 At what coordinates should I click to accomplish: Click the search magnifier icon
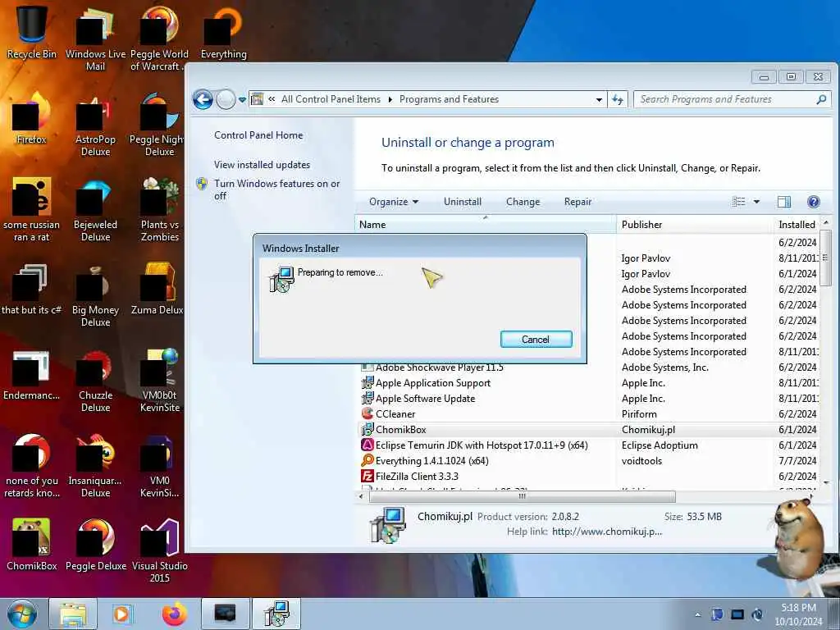(x=821, y=99)
